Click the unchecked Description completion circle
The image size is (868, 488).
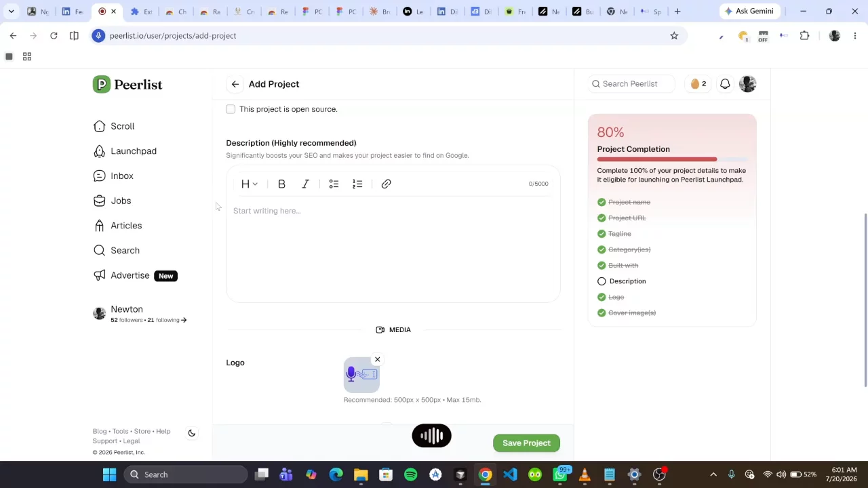[601, 281]
